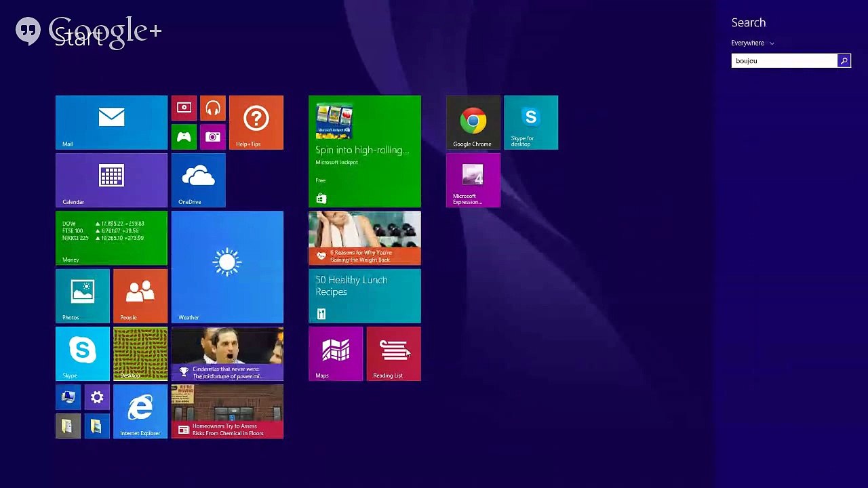Image resolution: width=868 pixels, height=488 pixels.
Task: Open the This PC computer tile
Action: (x=68, y=397)
